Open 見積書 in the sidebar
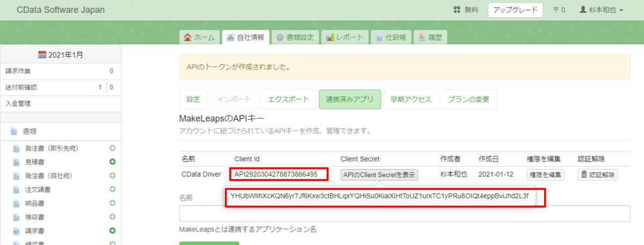This screenshot has height=245, width=644. point(34,161)
